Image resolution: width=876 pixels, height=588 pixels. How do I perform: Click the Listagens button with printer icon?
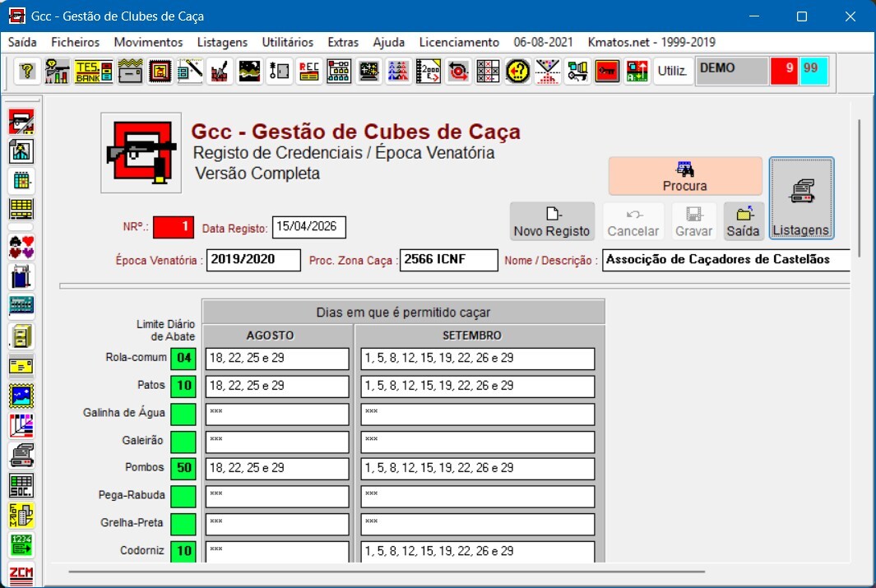(x=801, y=198)
